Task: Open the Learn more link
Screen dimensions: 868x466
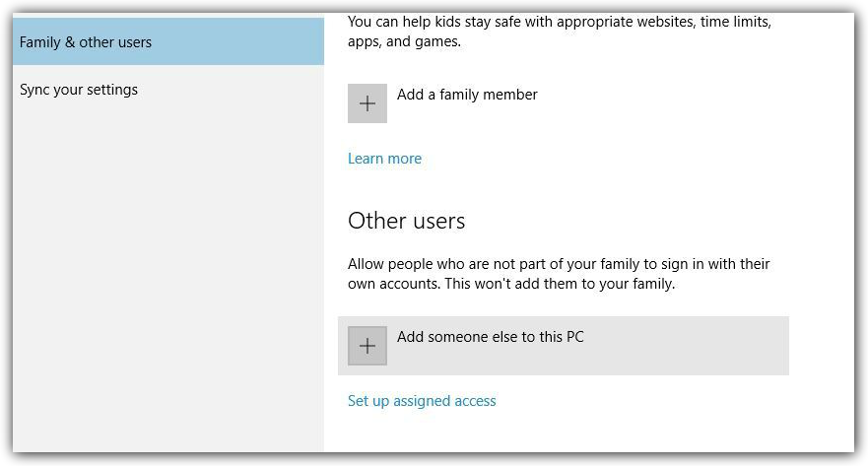Action: (x=384, y=159)
